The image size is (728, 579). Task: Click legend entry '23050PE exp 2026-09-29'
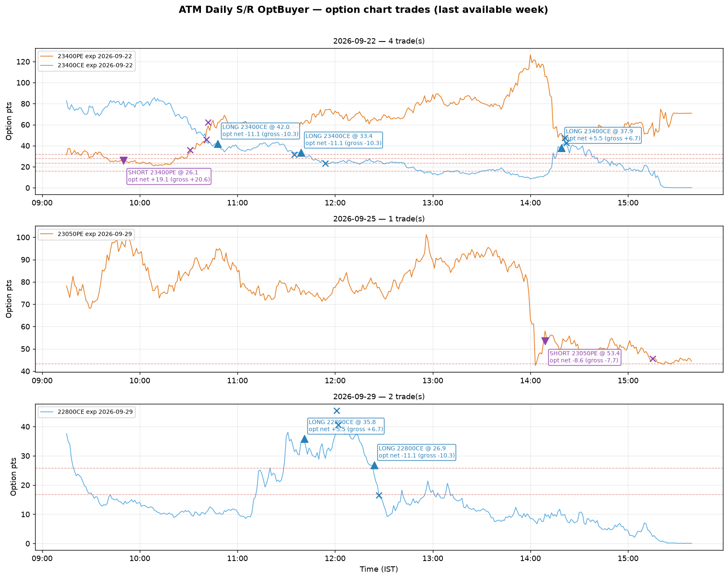(x=87, y=234)
